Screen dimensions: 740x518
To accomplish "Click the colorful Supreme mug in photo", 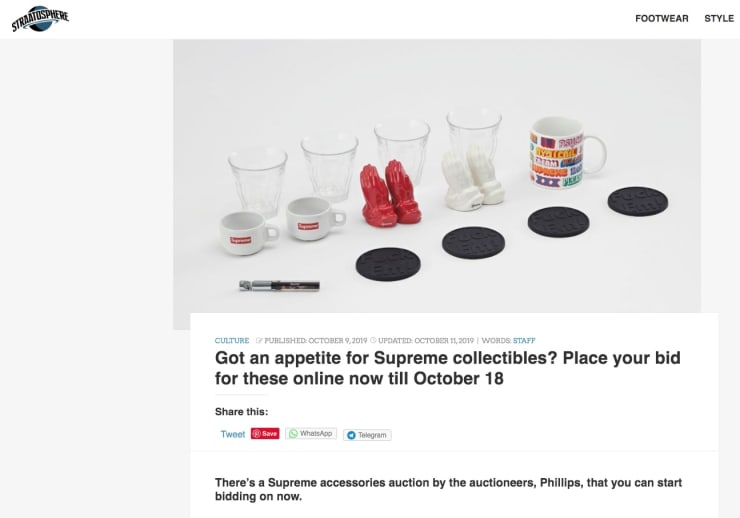I will 565,156.
